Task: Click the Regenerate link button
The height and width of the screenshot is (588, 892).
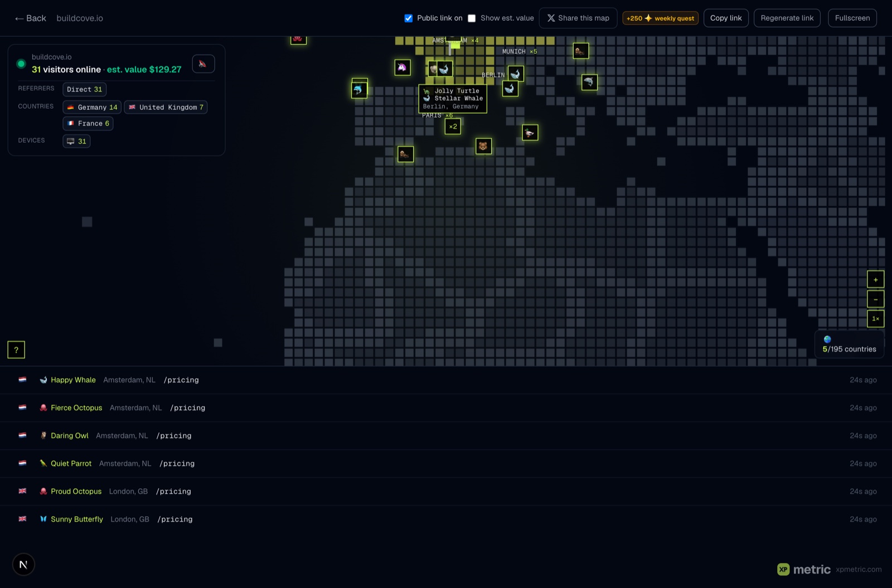Action: pyautogui.click(x=787, y=18)
